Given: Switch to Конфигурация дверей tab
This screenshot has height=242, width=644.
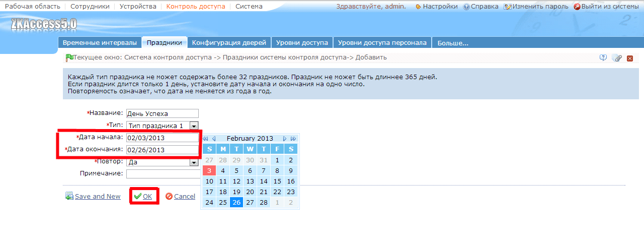Looking at the screenshot, I should [x=229, y=43].
